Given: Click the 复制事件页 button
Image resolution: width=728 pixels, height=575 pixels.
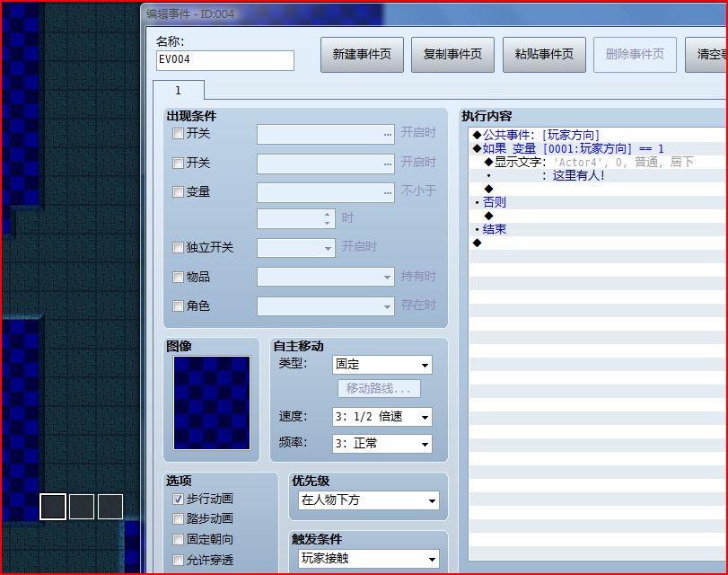Looking at the screenshot, I should (x=452, y=55).
